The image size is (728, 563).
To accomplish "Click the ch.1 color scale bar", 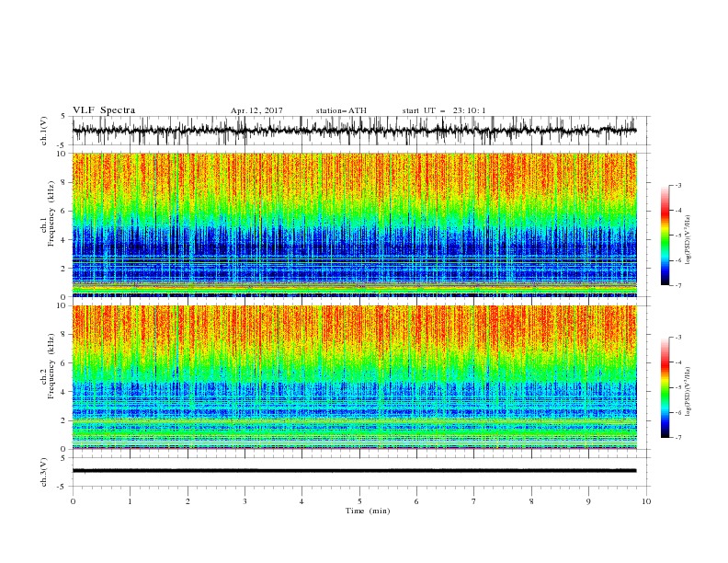I will coord(665,236).
